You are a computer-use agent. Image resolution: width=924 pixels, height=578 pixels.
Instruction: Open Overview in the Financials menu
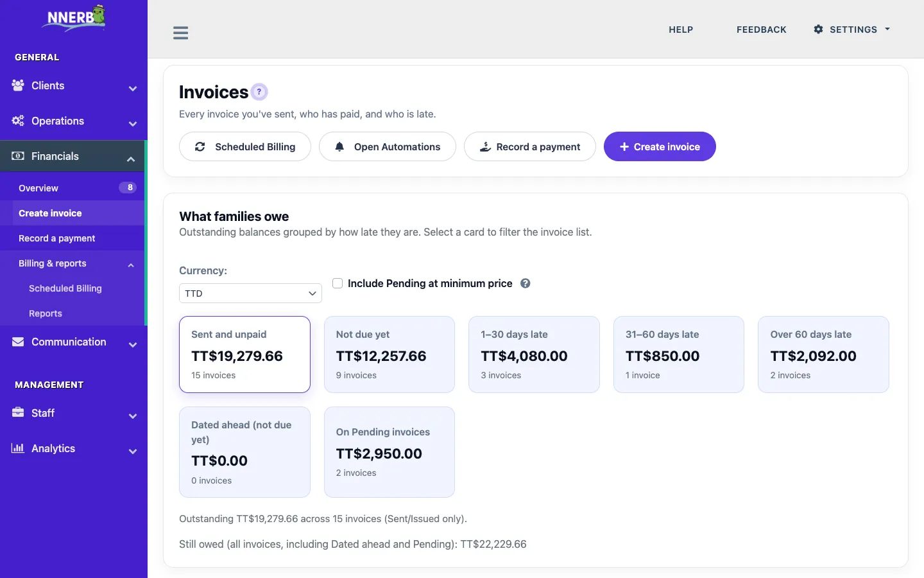tap(72, 188)
